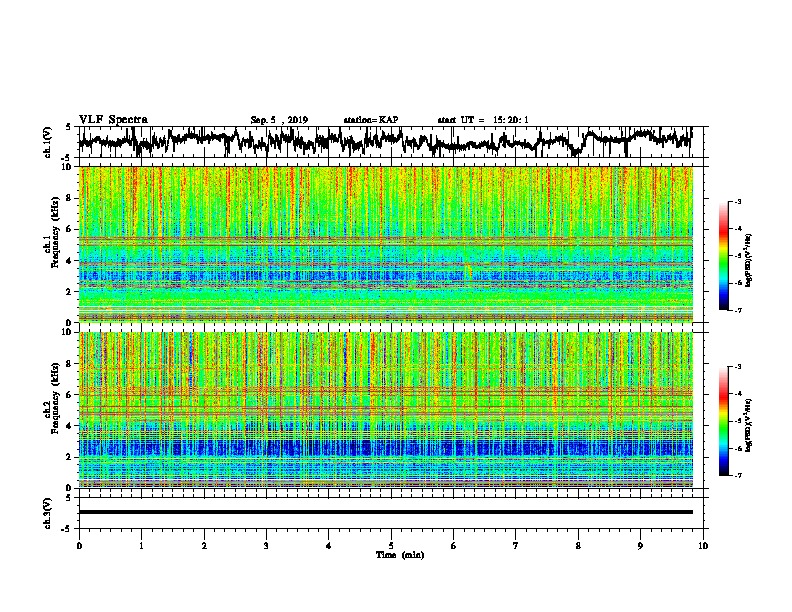Click the "VLF Spectra" title text
The height and width of the screenshot is (612, 792).
click(113, 120)
